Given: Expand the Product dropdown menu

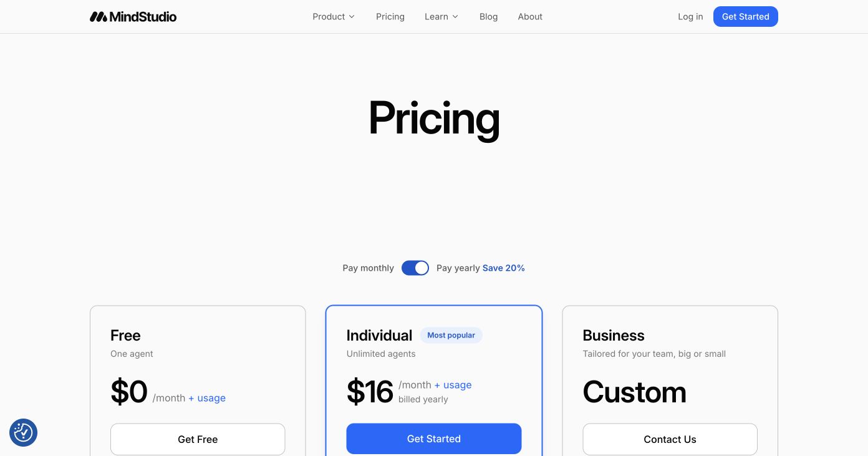Looking at the screenshot, I should (334, 17).
